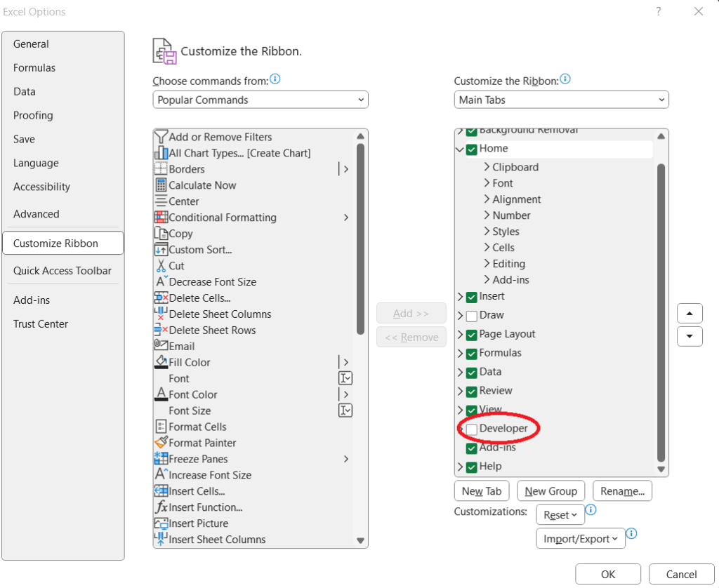The width and height of the screenshot is (719, 588).
Task: Select the Freeze Panes icon
Action: pos(161,459)
